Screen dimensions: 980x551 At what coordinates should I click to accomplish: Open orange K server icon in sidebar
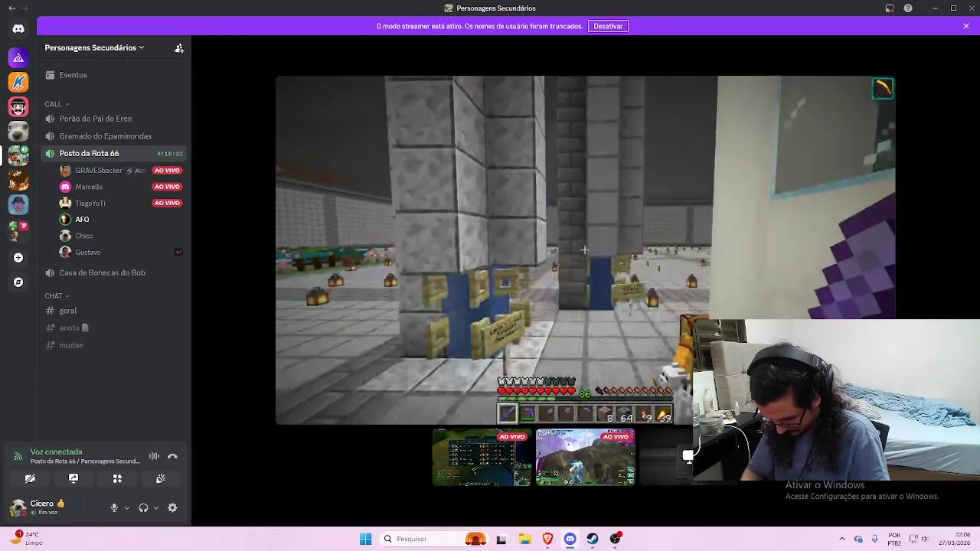click(18, 82)
